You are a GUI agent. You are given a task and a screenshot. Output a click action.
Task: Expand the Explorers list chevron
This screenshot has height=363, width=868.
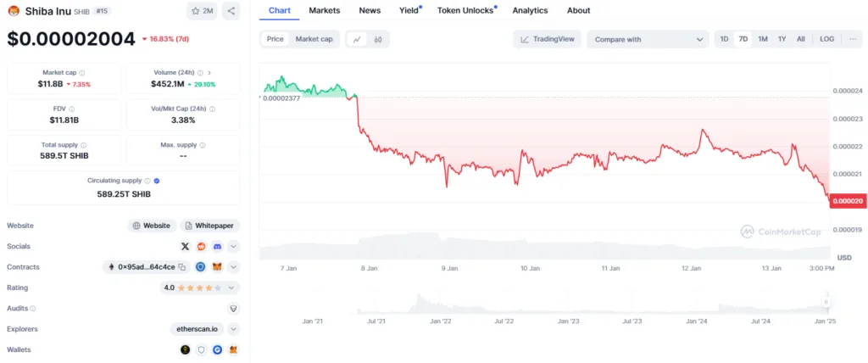click(234, 329)
